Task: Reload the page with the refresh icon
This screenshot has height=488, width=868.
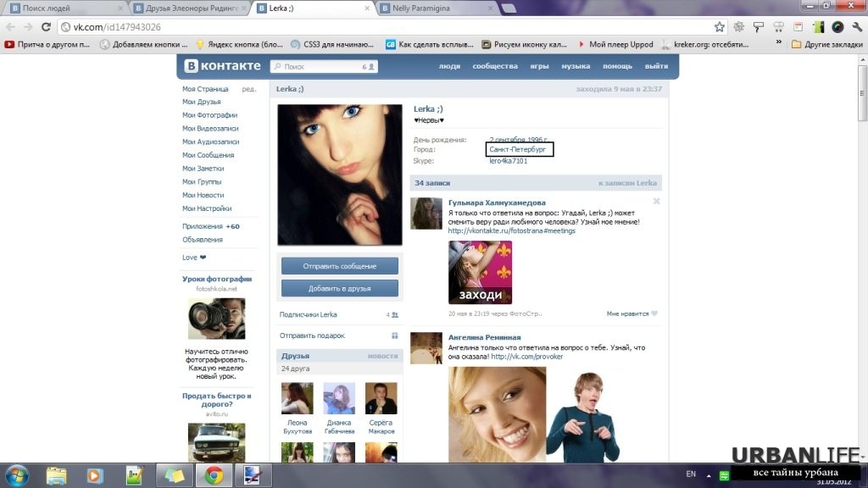Action: pyautogui.click(x=46, y=27)
